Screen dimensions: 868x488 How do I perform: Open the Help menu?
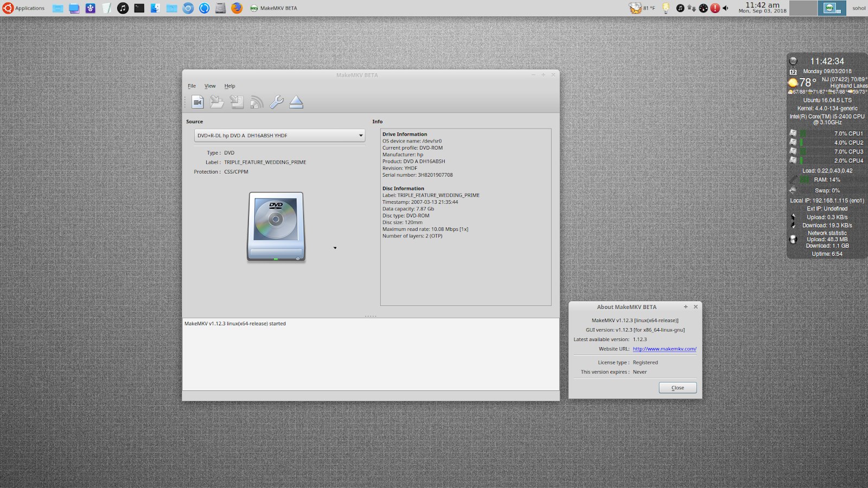pyautogui.click(x=229, y=86)
